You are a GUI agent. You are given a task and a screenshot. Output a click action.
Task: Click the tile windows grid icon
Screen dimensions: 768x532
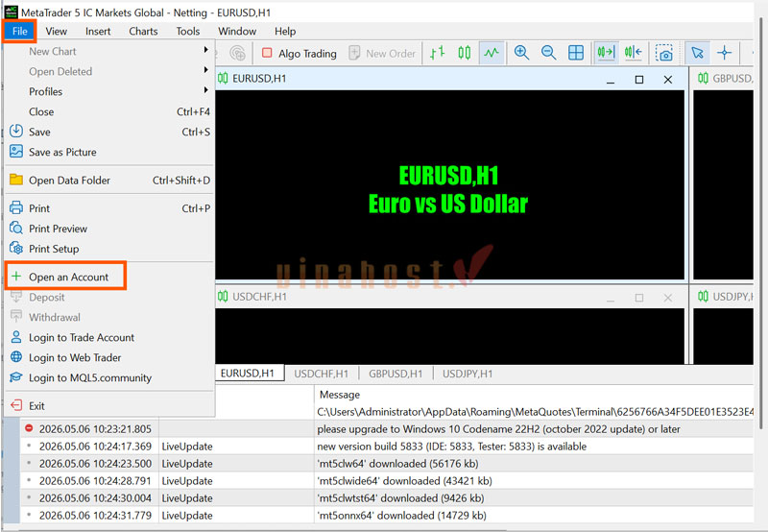[x=576, y=53]
